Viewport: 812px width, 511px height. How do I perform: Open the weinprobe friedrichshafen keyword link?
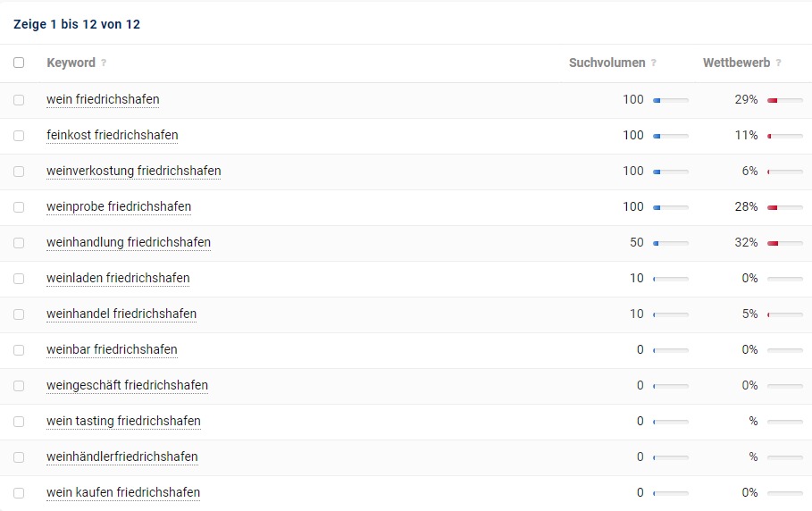[x=119, y=206]
